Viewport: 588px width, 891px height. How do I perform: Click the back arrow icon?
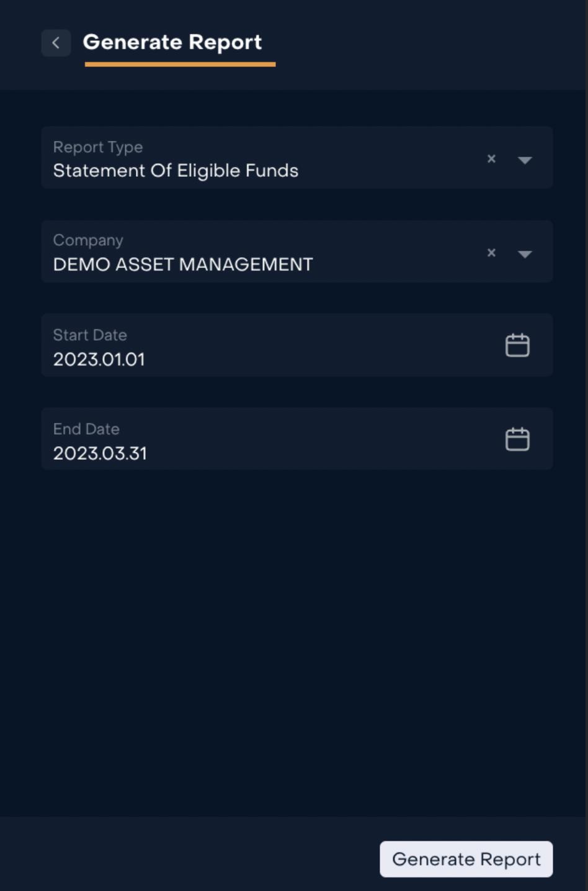[56, 43]
